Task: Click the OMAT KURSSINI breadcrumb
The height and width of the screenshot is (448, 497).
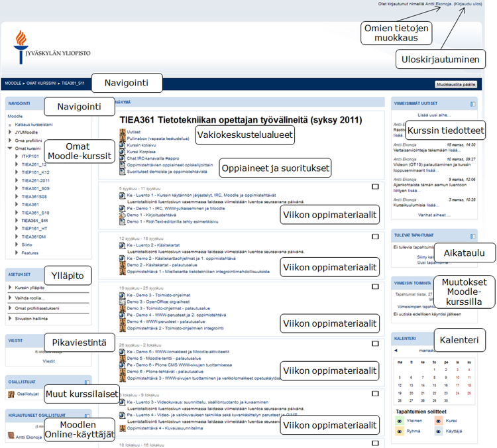Action: coord(42,84)
